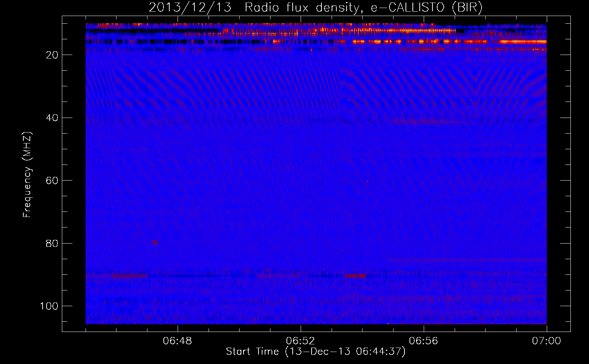Click the "Frequency (MHZ)" y-axis label
The image size is (589, 364).
pos(27,174)
